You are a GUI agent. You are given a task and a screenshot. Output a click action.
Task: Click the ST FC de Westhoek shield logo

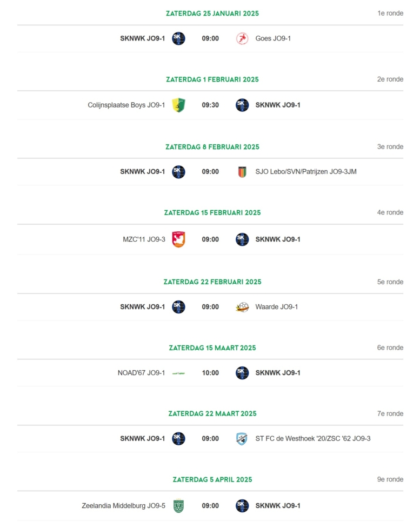click(242, 439)
